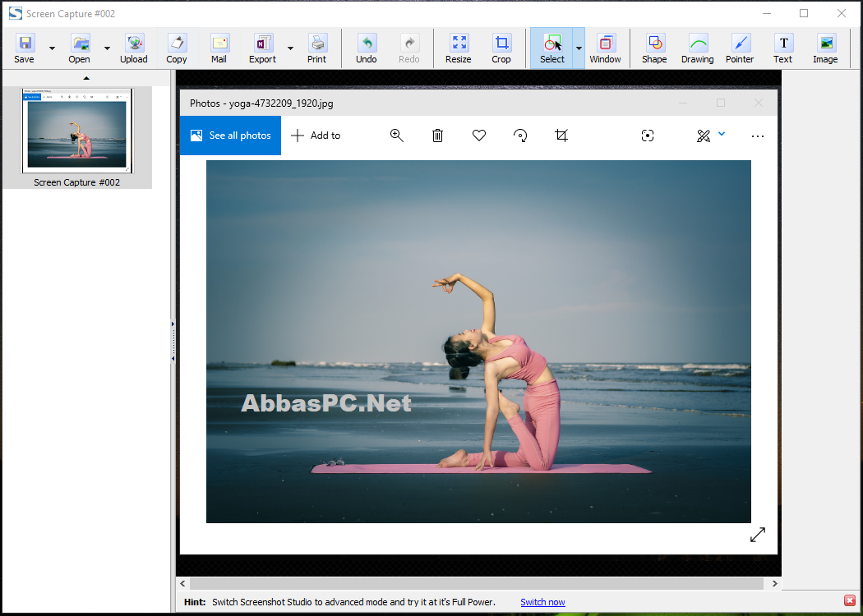Click the Redo toolbar icon
Viewport: 863px width, 616px height.
pyautogui.click(x=409, y=43)
